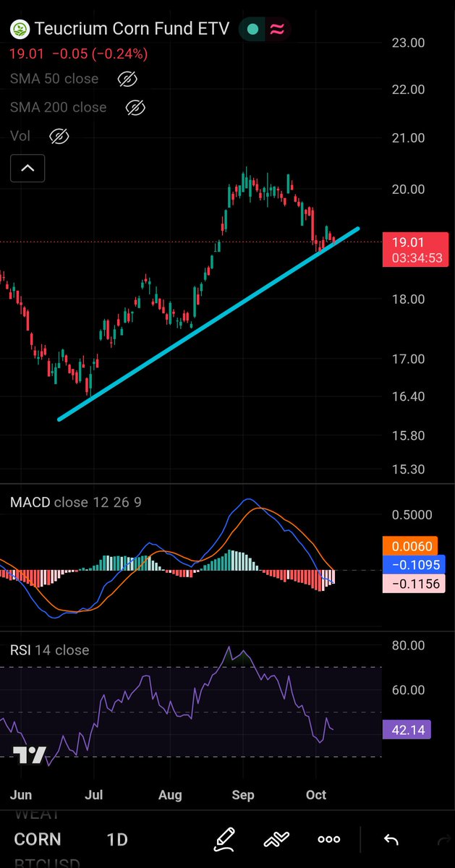Viewport: 455px width, 868px height.
Task: Tap the Aug label on the time axis
Action: (170, 794)
